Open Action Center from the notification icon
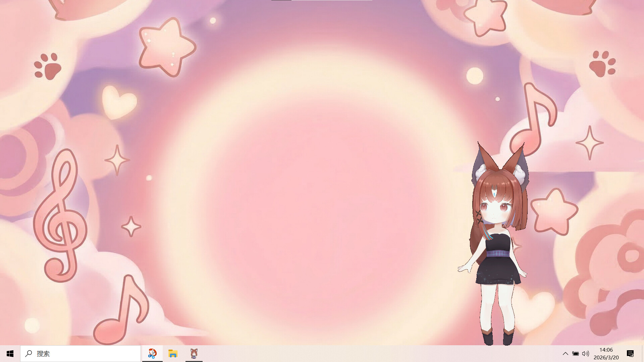The image size is (644, 362). click(x=630, y=354)
